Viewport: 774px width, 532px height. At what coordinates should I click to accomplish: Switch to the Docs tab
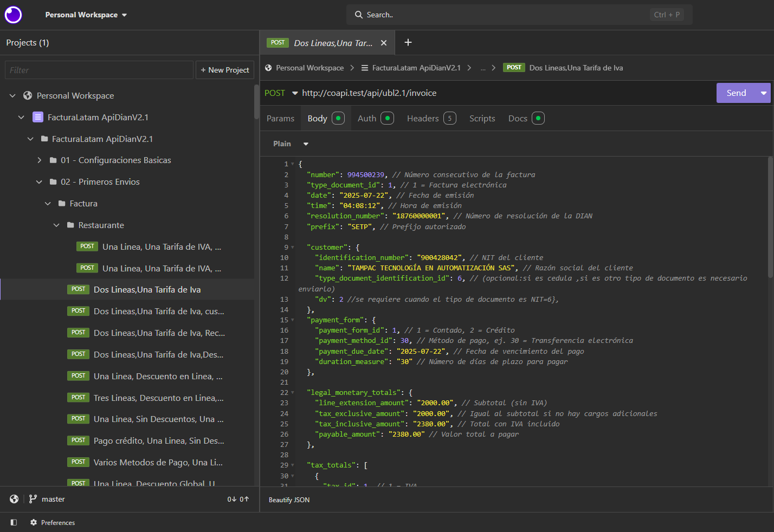point(526,118)
